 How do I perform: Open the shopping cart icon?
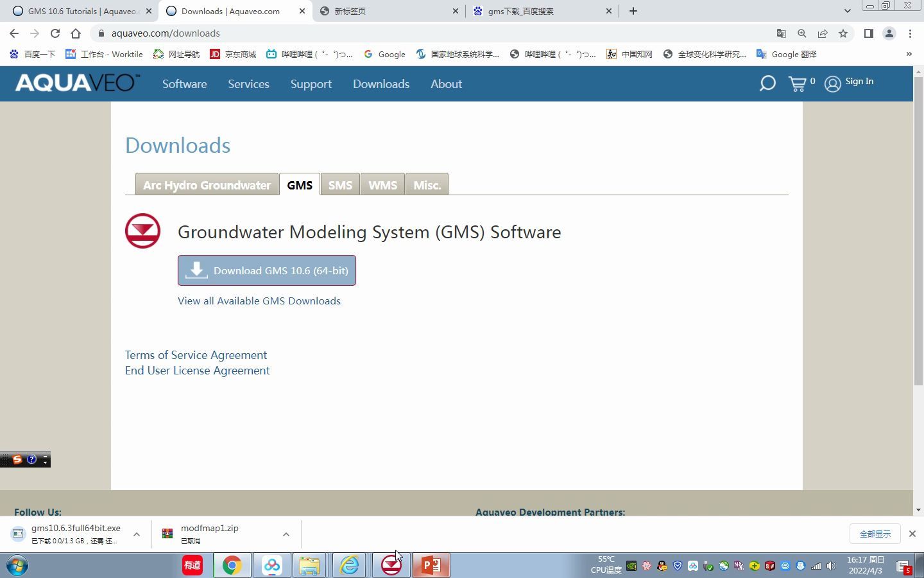(x=798, y=83)
